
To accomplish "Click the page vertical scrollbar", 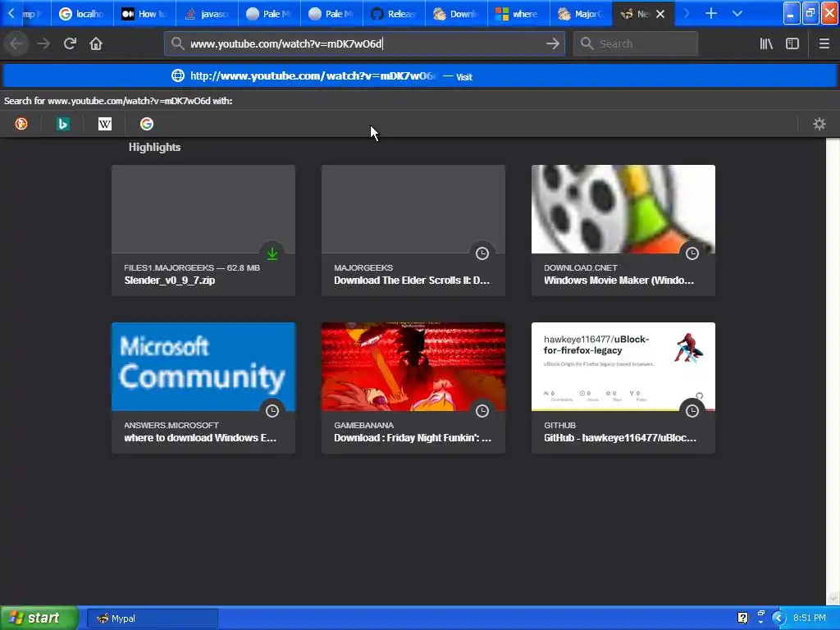I will 833,370.
